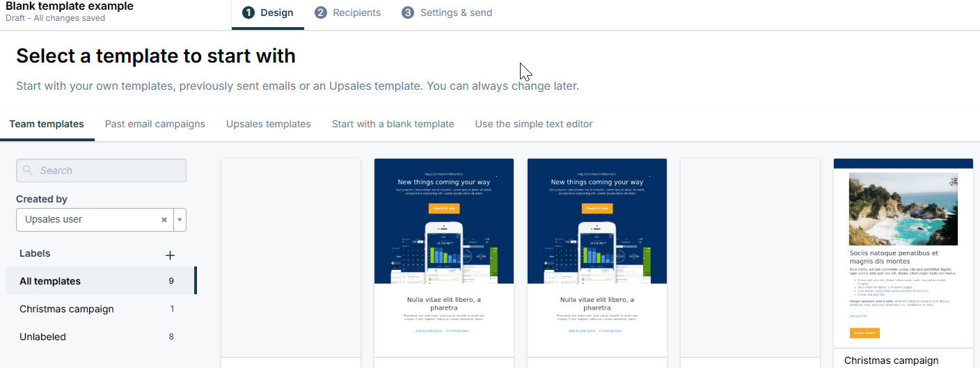
Task: Click the search magnifier icon
Action: 28,170
